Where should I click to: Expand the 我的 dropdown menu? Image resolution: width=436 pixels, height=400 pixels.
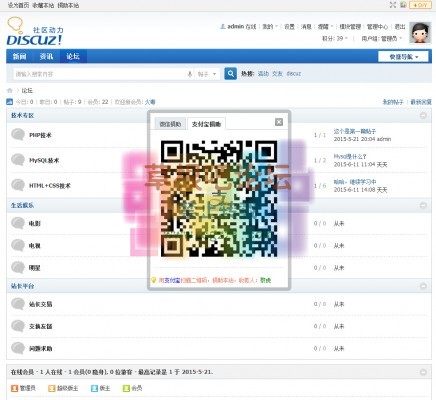(x=270, y=27)
